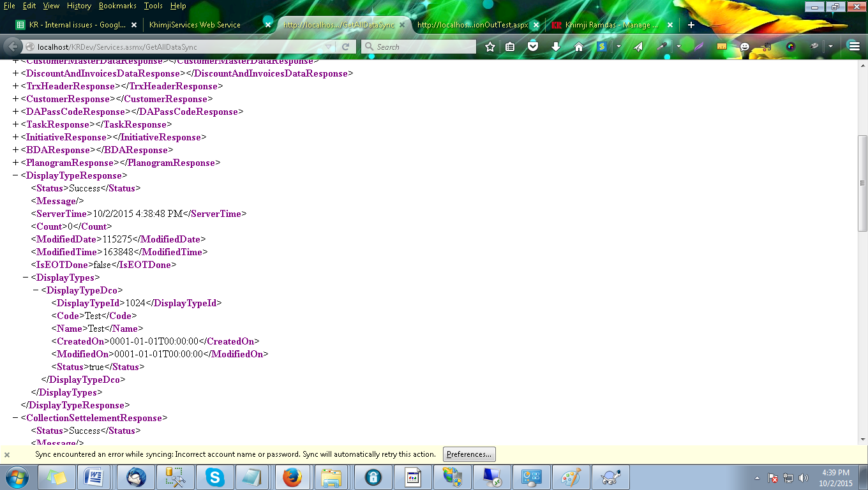Open the Pocket save icon
Screen dimensions: 868x490
point(533,47)
